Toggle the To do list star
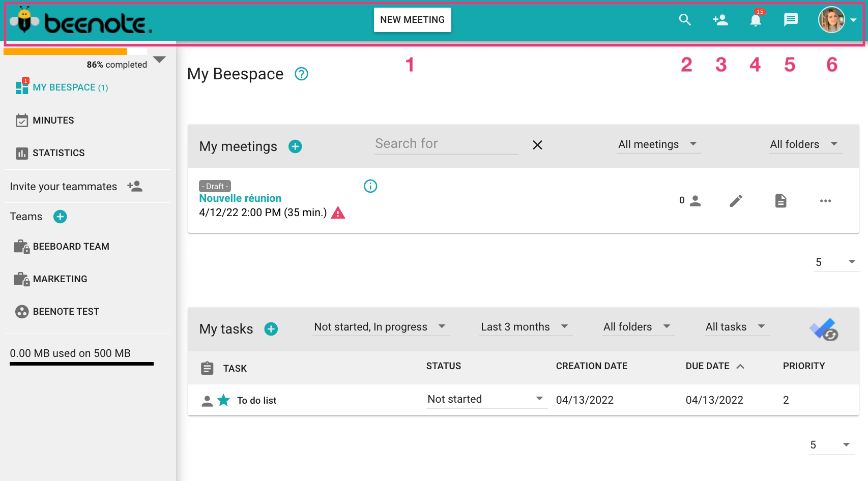Image resolution: width=868 pixels, height=481 pixels. coord(223,400)
